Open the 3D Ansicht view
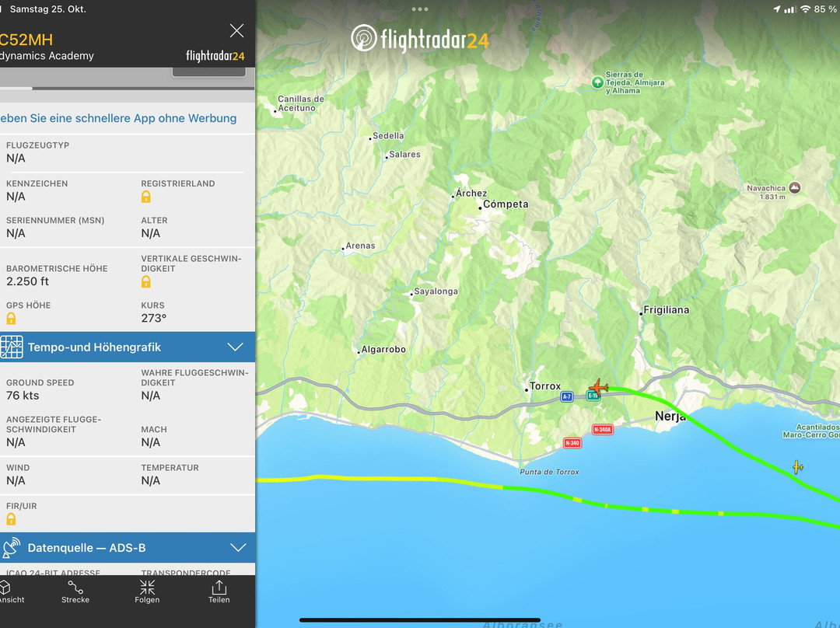The image size is (840, 628). 9,591
